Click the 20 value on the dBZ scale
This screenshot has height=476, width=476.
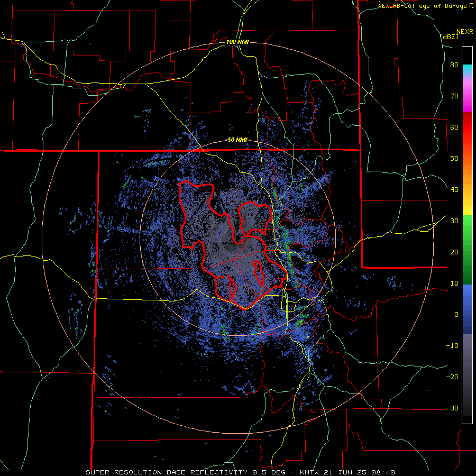[x=454, y=252]
